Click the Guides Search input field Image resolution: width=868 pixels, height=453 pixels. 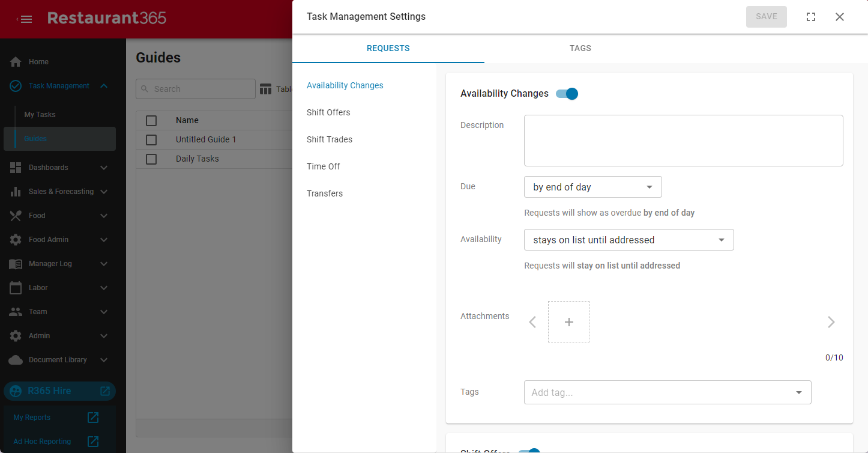tap(196, 89)
